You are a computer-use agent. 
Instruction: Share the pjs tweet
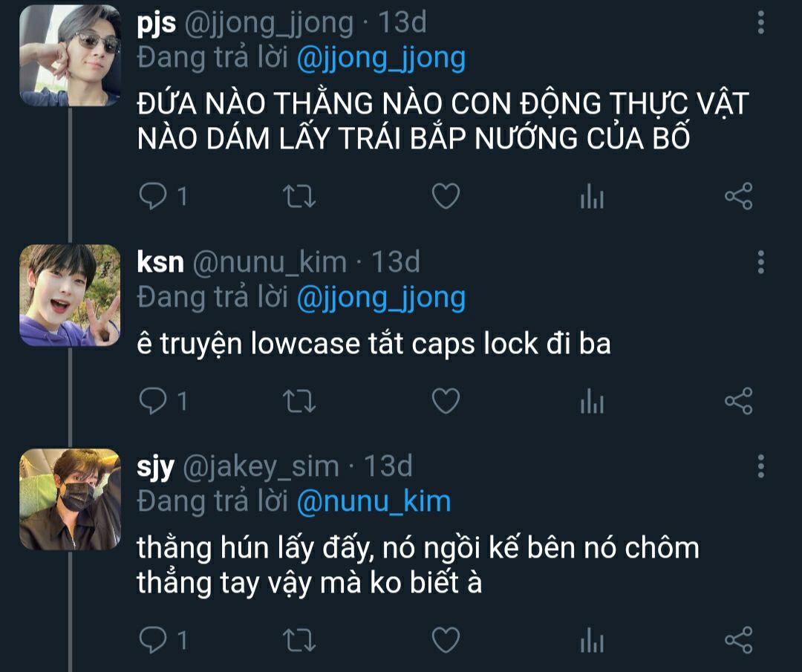tap(739, 196)
